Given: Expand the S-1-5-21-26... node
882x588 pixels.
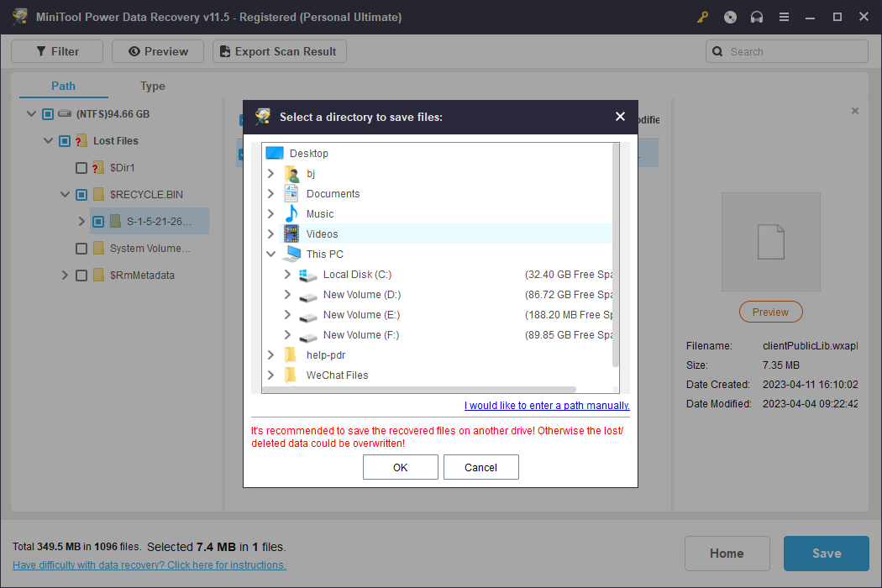Looking at the screenshot, I should tap(81, 221).
